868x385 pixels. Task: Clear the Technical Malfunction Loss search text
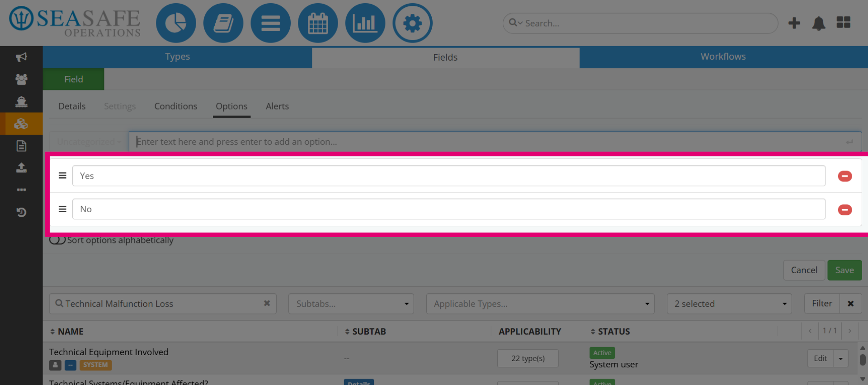coord(267,304)
